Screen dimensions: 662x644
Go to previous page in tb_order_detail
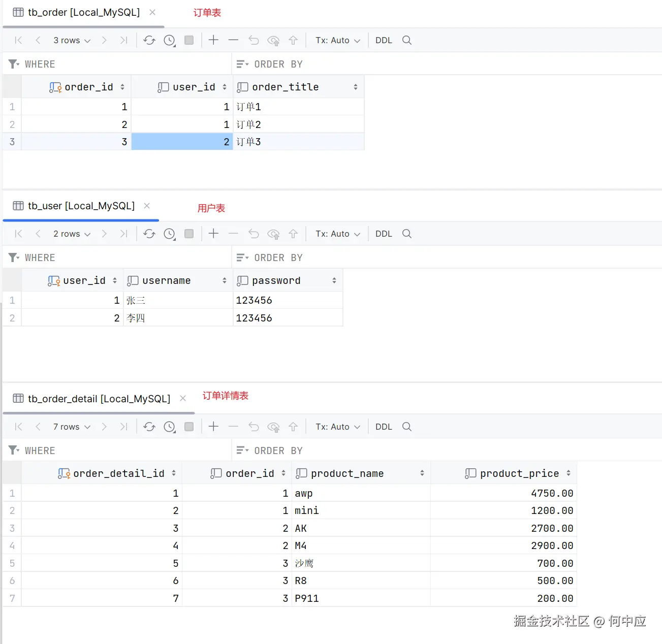coord(38,427)
